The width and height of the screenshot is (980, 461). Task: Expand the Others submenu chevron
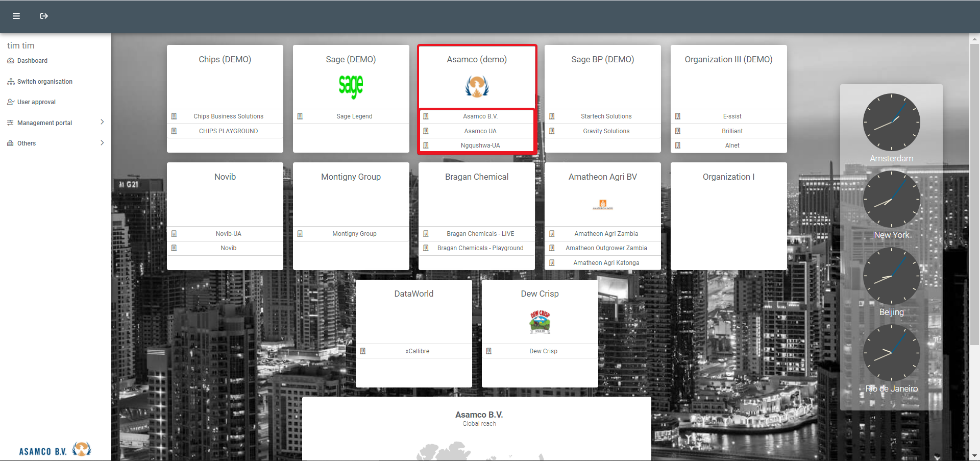102,143
